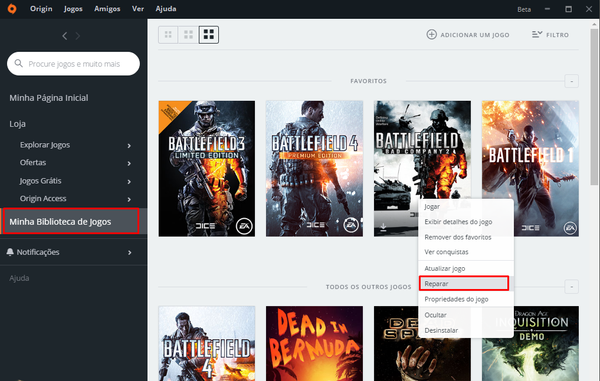The height and width of the screenshot is (381, 600).
Task: Click the notifications bell icon
Action: coord(10,252)
